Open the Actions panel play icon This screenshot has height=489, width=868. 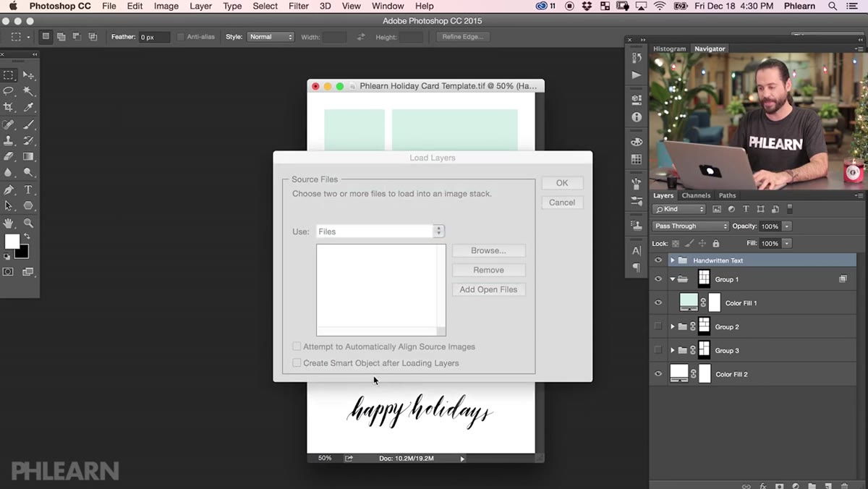coord(637,75)
